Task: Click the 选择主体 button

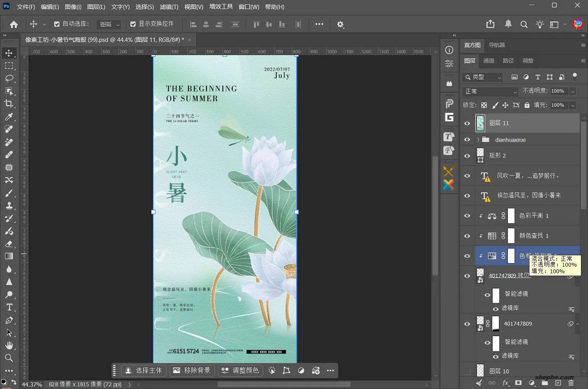Action: coord(144,370)
